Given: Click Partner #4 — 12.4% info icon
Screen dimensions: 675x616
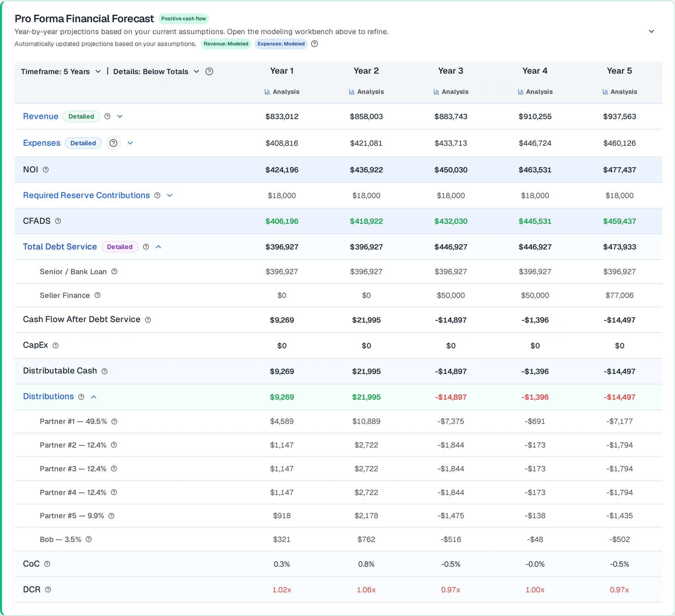Looking at the screenshot, I should pyautogui.click(x=114, y=492).
